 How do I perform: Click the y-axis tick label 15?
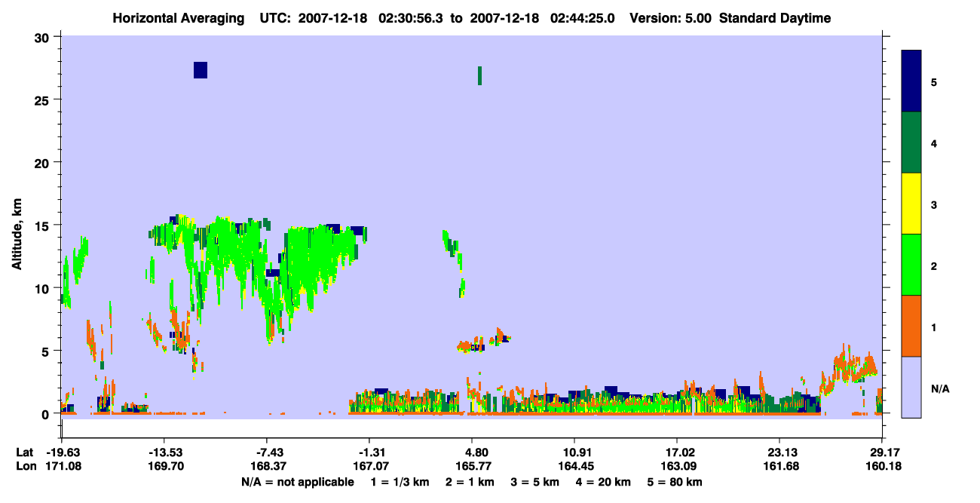pos(44,225)
